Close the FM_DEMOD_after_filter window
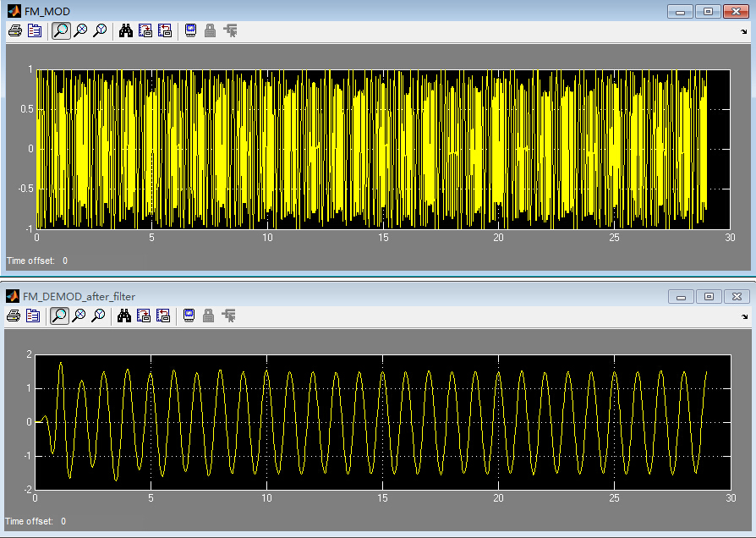Screen dimensions: 756x538 point(737,296)
